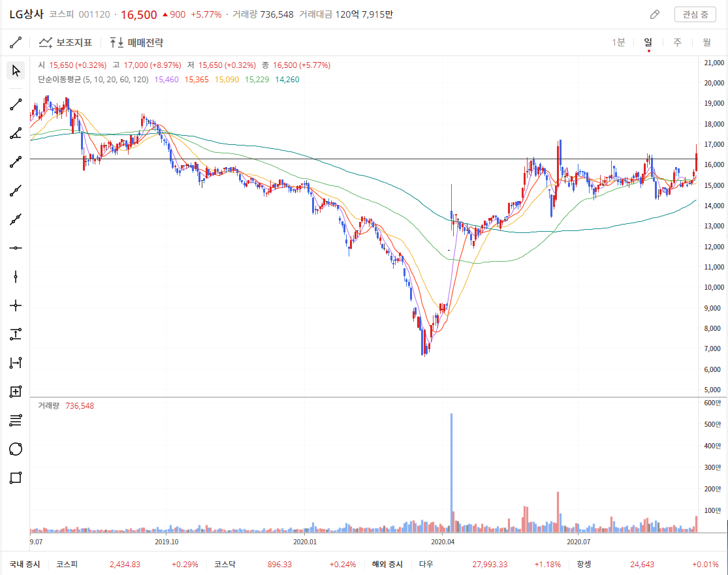728x575 pixels.
Task: Select the rectangle drawing tool
Action: coord(16,478)
